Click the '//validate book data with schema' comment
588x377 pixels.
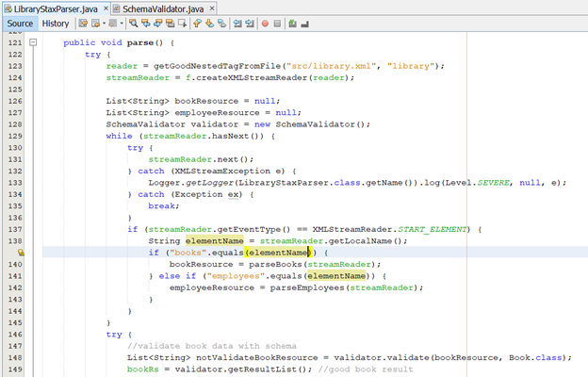coord(211,346)
